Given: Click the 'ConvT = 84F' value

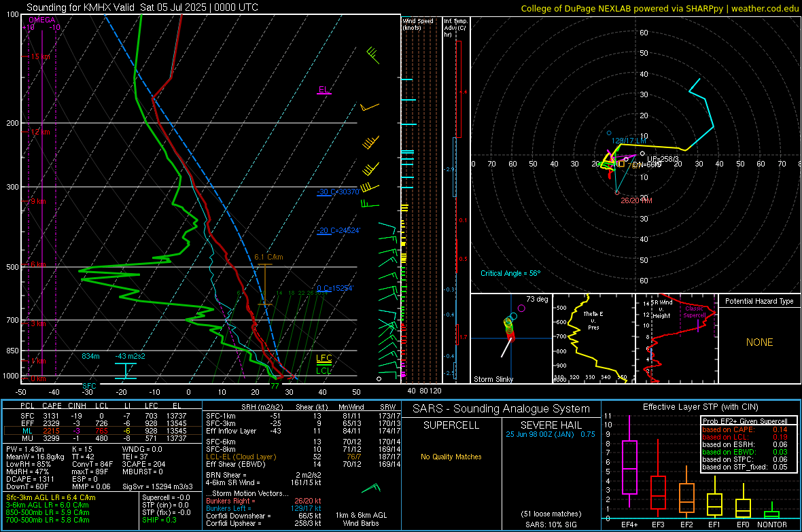Looking at the screenshot, I should [92, 464].
